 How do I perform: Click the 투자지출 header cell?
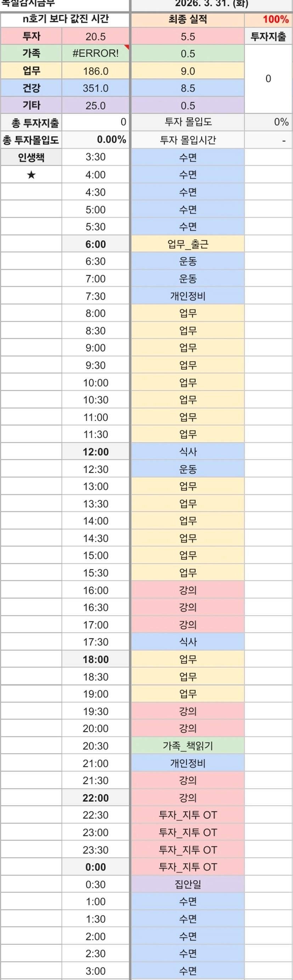pos(268,37)
